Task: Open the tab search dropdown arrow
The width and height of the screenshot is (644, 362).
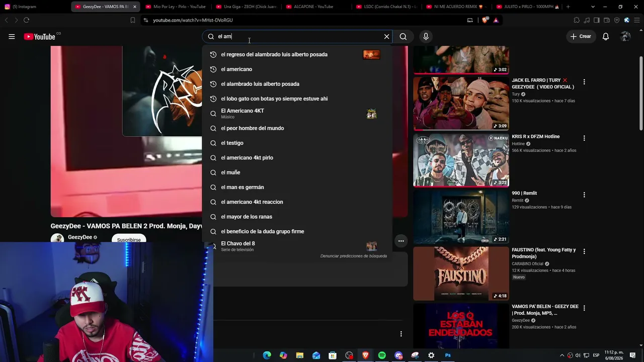Action: 593,7
